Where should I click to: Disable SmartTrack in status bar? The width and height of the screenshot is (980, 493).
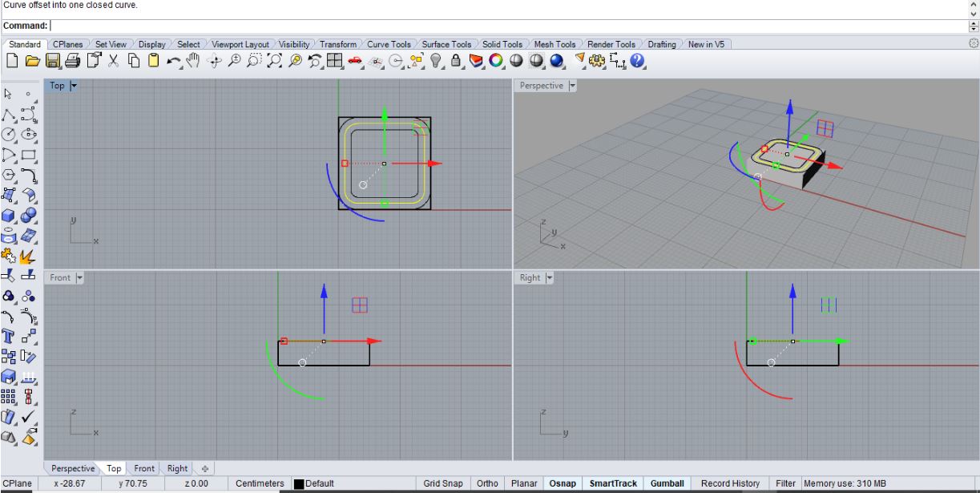pyautogui.click(x=614, y=483)
